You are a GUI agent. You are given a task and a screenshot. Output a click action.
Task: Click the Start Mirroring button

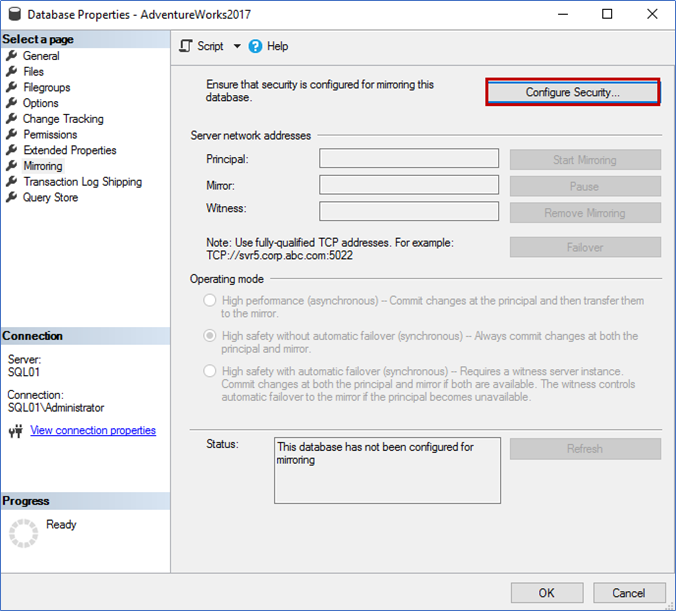click(585, 160)
